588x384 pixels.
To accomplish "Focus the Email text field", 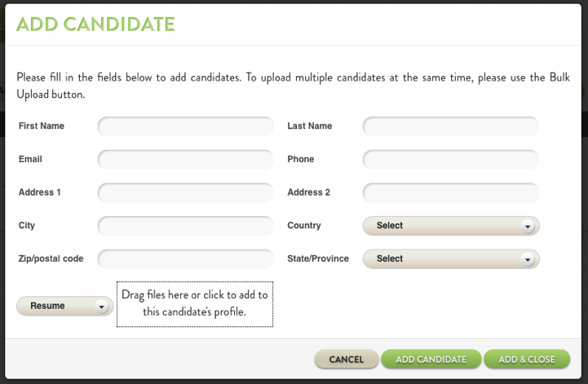I will click(186, 159).
